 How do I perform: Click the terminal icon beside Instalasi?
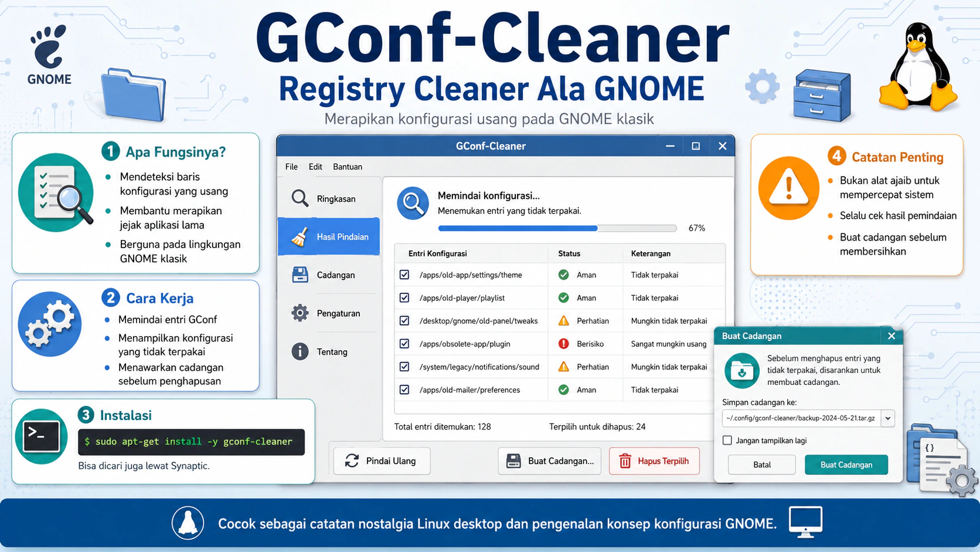pyautogui.click(x=41, y=437)
